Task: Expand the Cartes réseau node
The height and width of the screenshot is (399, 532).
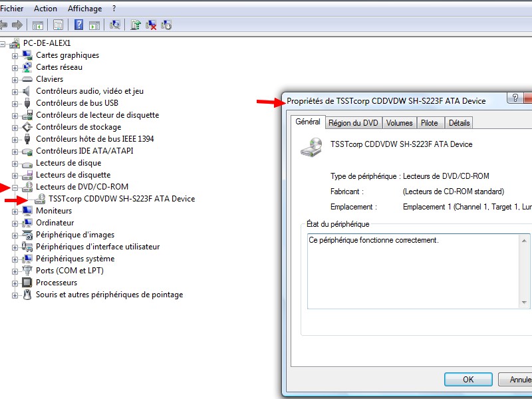Action: click(15, 68)
